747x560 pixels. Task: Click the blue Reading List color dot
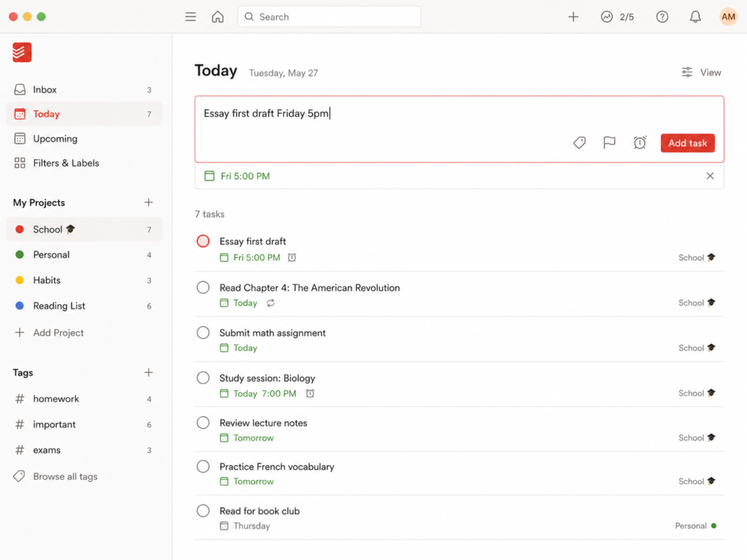tap(20, 306)
